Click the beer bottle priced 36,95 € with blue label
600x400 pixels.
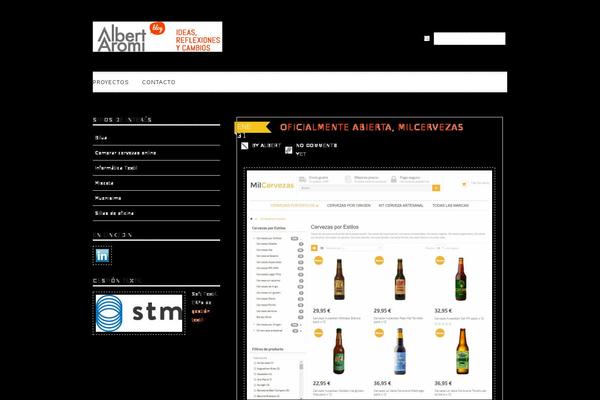400,351
